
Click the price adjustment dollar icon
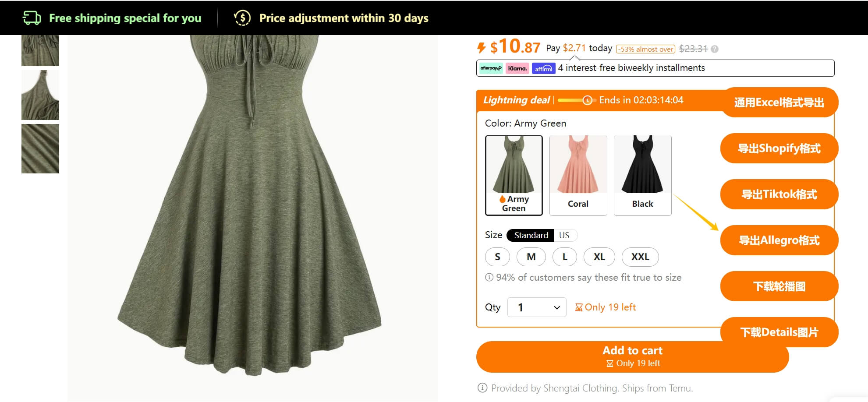pos(242,18)
